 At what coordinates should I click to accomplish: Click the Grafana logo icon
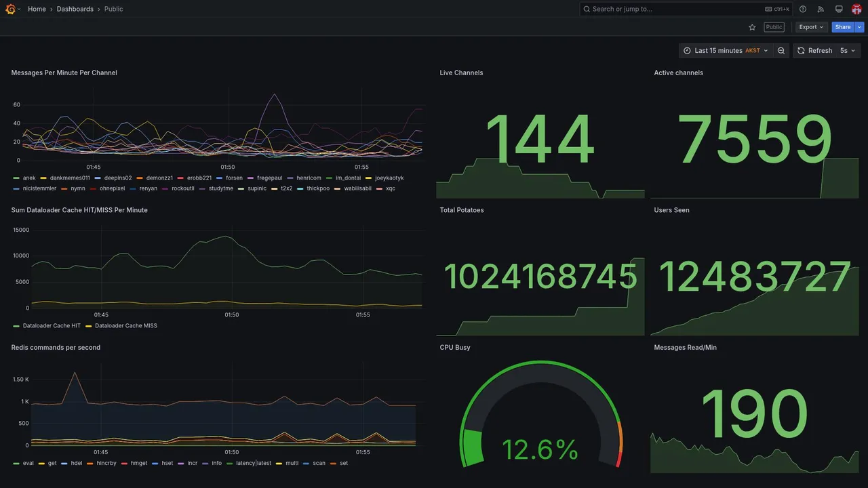pyautogui.click(x=10, y=9)
